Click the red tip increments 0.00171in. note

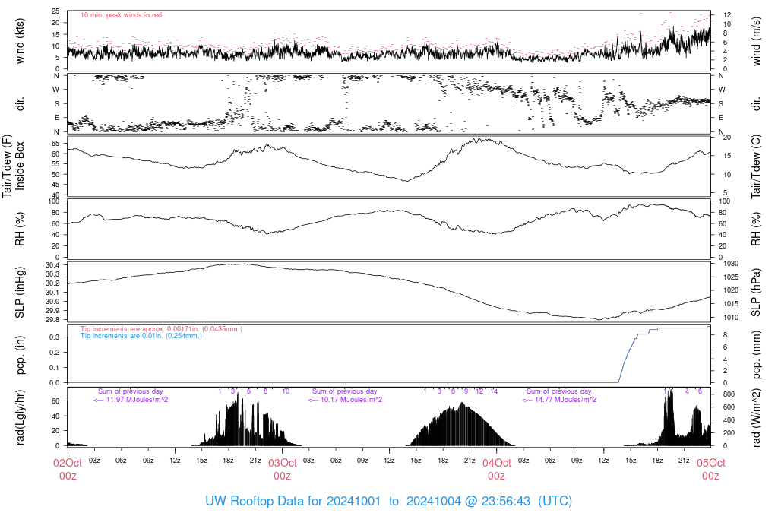pyautogui.click(x=161, y=328)
